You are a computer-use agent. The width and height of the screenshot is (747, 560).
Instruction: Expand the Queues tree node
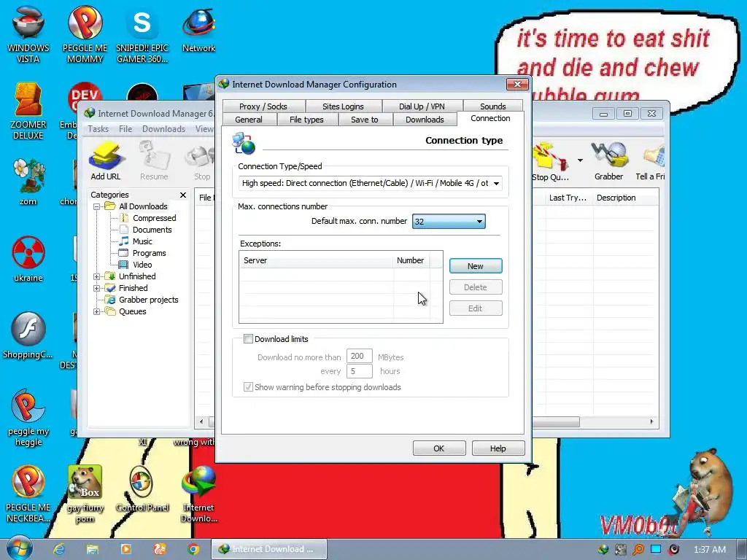(x=96, y=312)
